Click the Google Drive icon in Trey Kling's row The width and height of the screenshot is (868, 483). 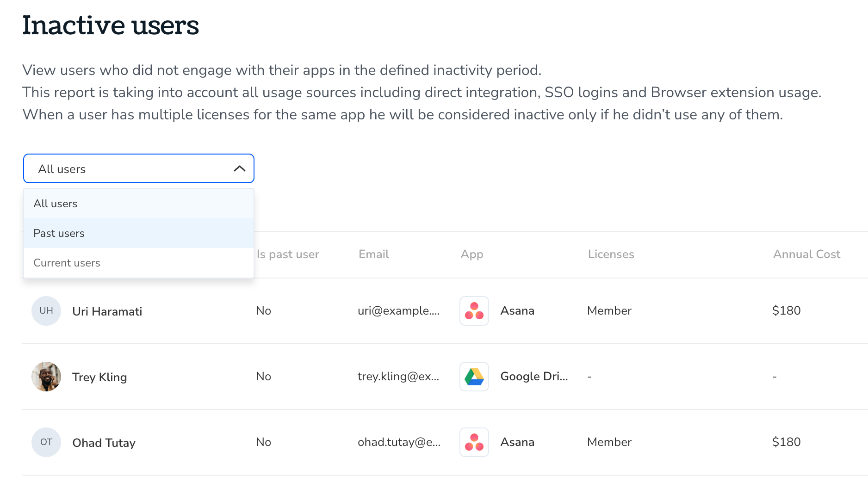pyautogui.click(x=474, y=377)
